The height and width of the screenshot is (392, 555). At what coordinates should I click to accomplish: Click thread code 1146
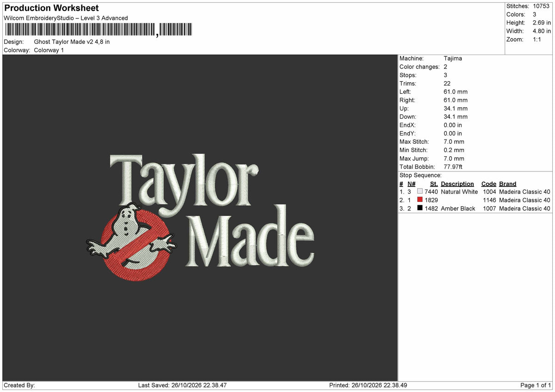[489, 200]
